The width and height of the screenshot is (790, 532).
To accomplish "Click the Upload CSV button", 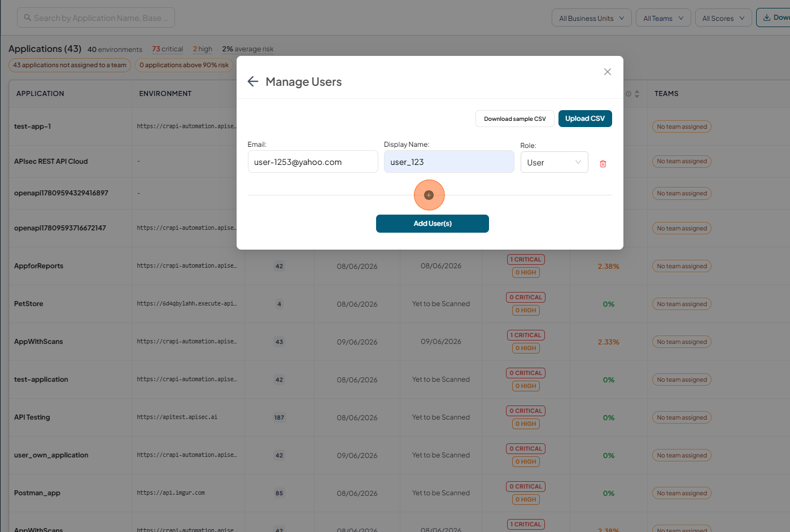I will coord(585,119).
